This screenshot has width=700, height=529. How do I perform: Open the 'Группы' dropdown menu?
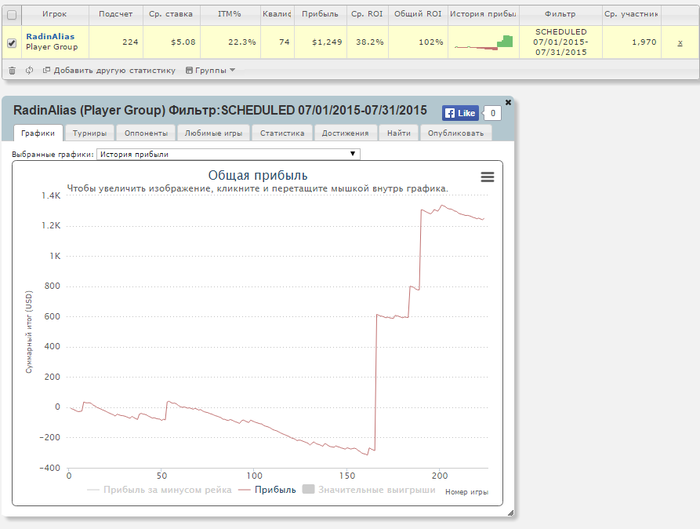[x=210, y=71]
